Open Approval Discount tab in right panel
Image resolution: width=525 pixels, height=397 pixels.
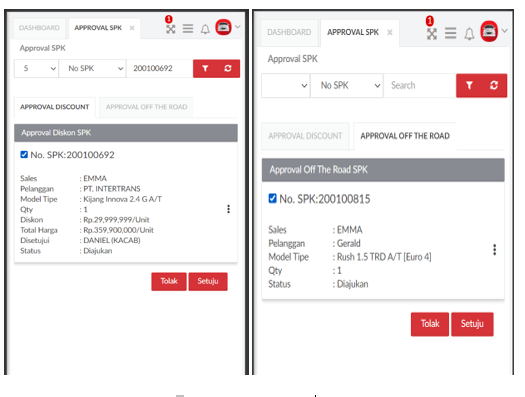[x=305, y=136]
